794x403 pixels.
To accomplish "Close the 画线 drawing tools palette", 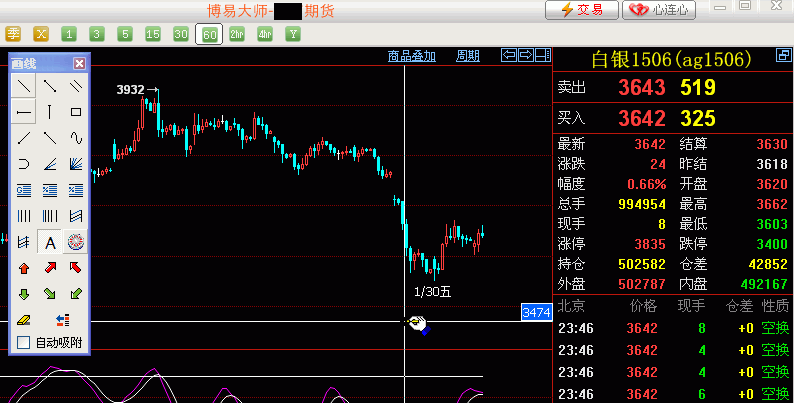I will pyautogui.click(x=80, y=63).
